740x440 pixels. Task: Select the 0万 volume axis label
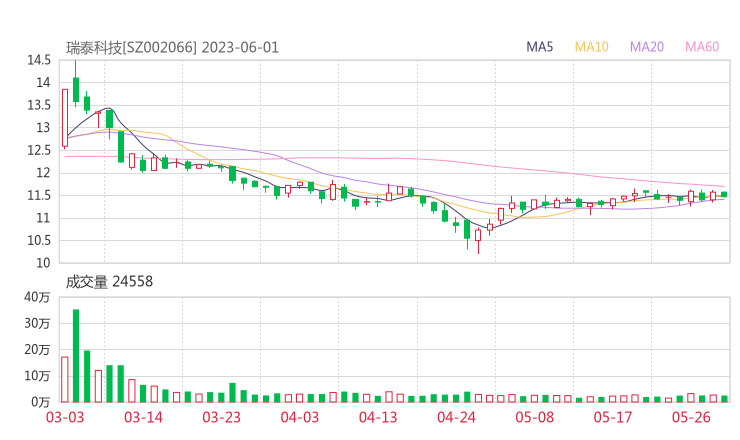40,402
